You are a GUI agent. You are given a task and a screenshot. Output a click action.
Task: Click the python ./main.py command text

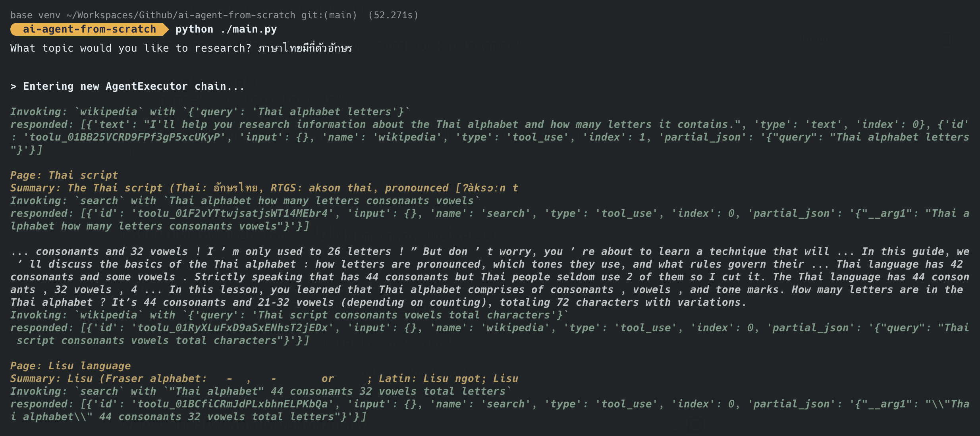click(x=226, y=29)
